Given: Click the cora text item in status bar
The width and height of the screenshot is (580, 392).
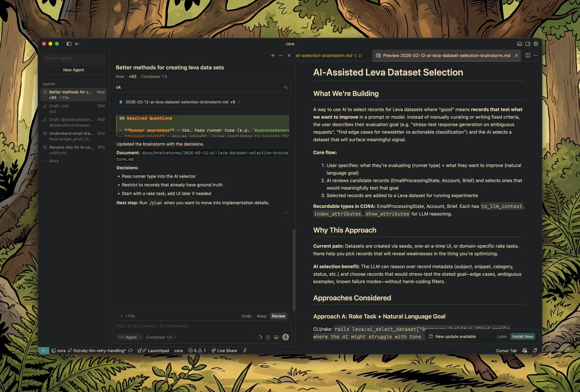Looking at the screenshot, I should click(x=178, y=350).
